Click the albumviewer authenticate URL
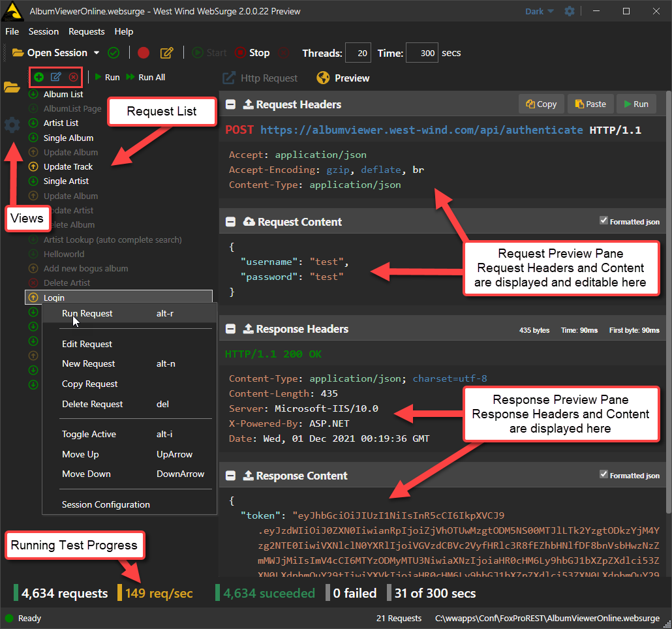This screenshot has width=672, height=629. [421, 130]
